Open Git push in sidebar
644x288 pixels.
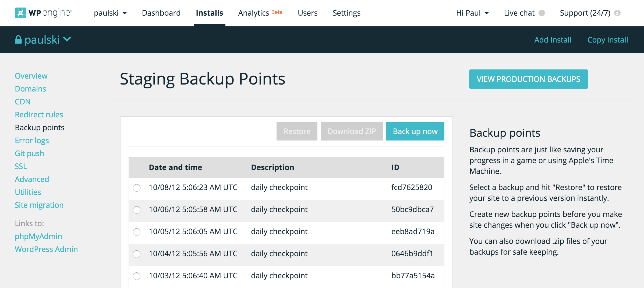(29, 153)
